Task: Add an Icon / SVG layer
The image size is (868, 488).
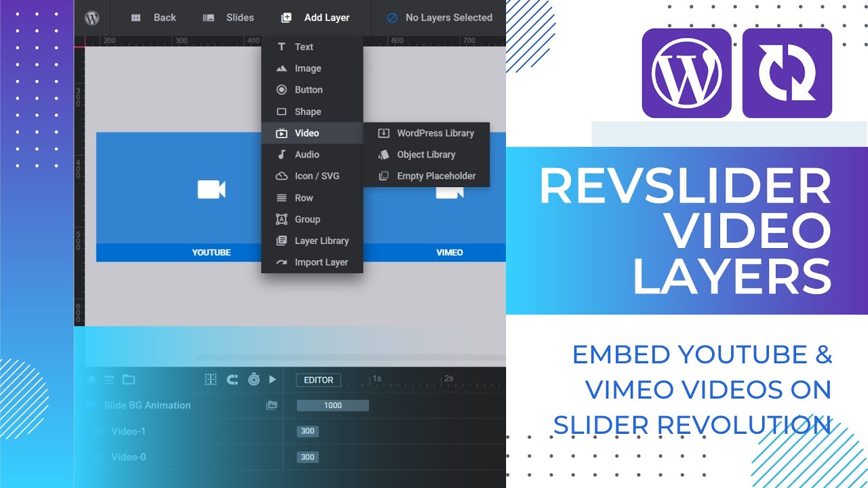Action: pyautogui.click(x=312, y=176)
